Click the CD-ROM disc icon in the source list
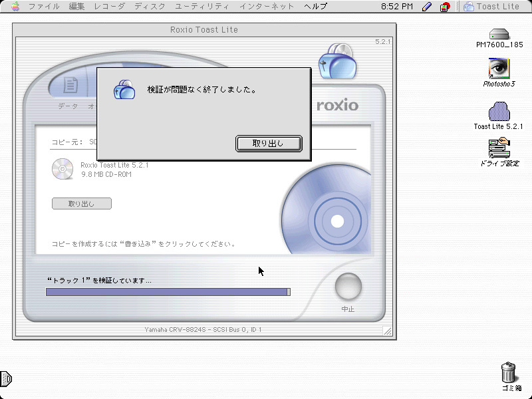Image resolution: width=532 pixels, height=399 pixels. [63, 169]
